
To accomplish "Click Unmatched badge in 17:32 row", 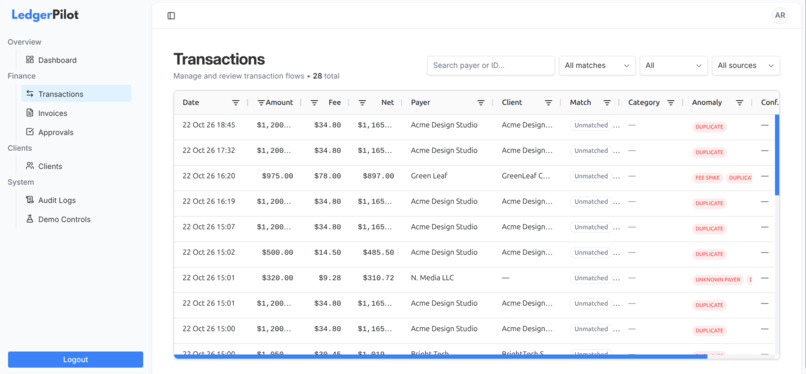I will coord(591,151).
